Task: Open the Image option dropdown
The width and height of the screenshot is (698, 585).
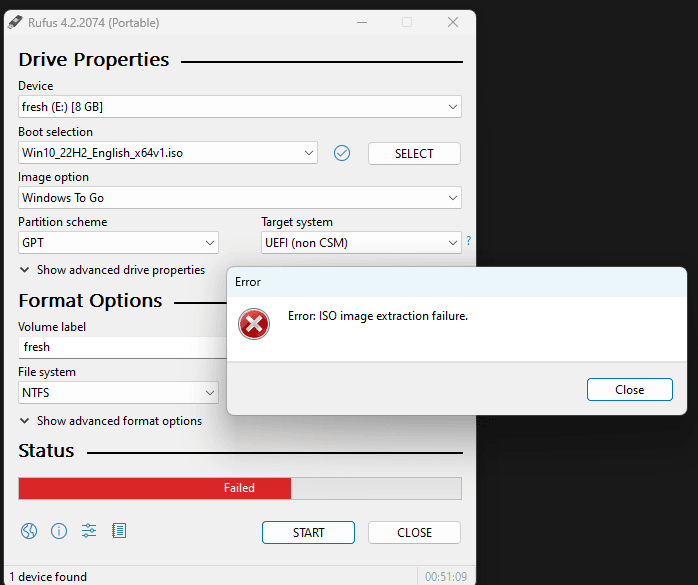Action: (240, 198)
